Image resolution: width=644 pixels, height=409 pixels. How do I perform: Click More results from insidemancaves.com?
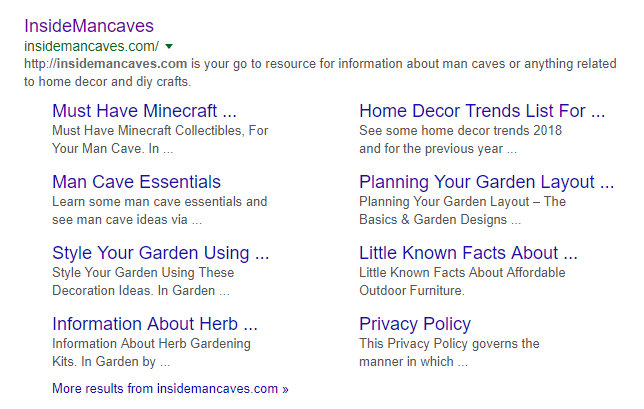pyautogui.click(x=170, y=388)
